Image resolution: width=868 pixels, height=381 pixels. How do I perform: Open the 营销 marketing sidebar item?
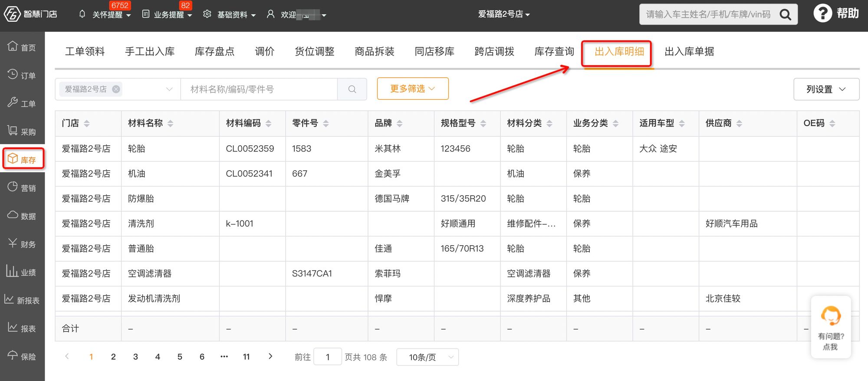(22, 187)
